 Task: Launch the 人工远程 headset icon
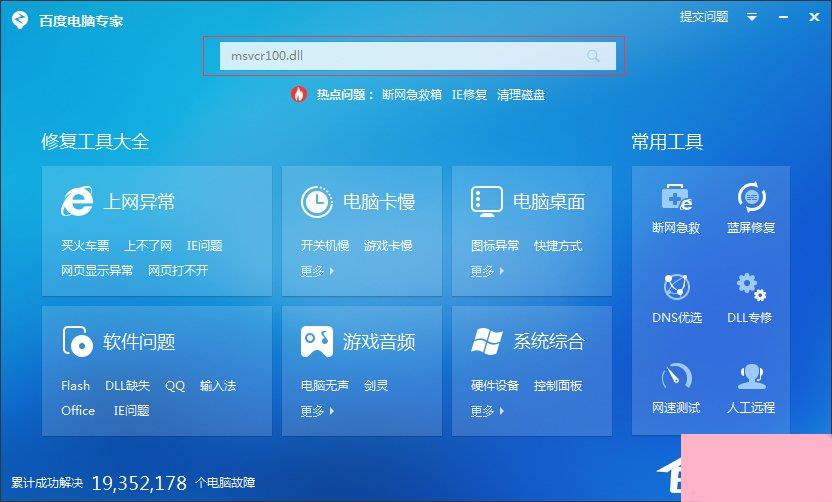(751, 376)
